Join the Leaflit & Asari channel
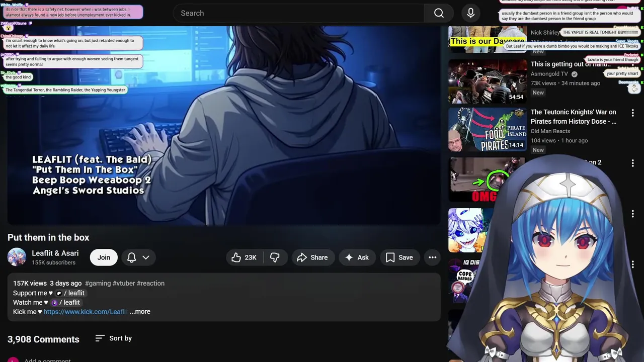 point(104,257)
